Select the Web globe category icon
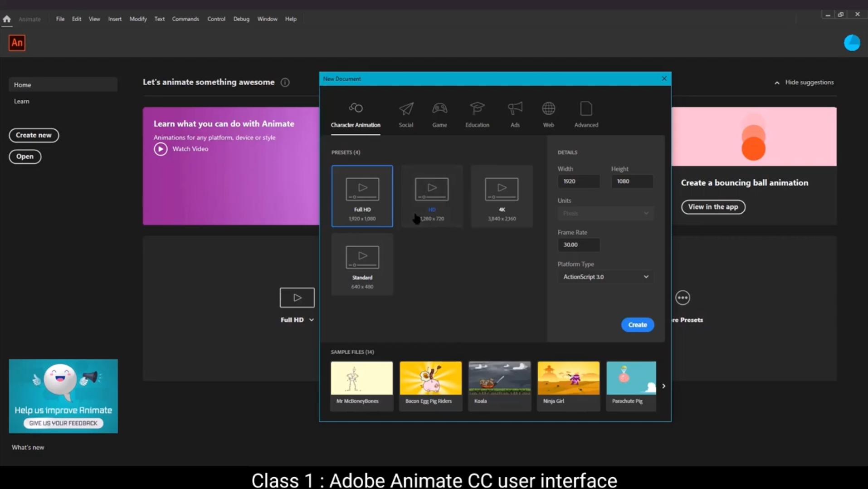The height and width of the screenshot is (489, 868). pyautogui.click(x=548, y=108)
